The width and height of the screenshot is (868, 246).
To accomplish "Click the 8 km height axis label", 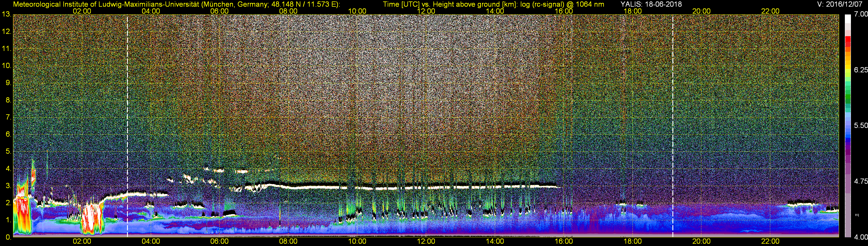I will point(8,100).
